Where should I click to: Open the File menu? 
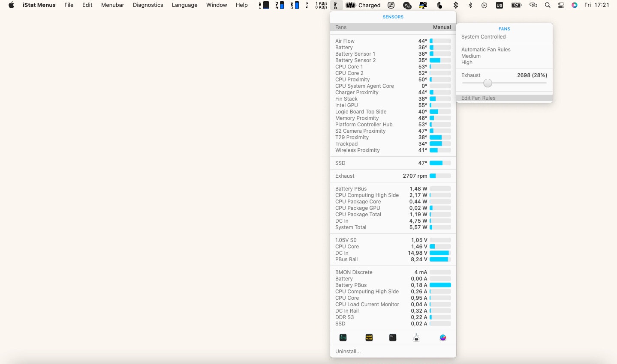[x=69, y=5]
